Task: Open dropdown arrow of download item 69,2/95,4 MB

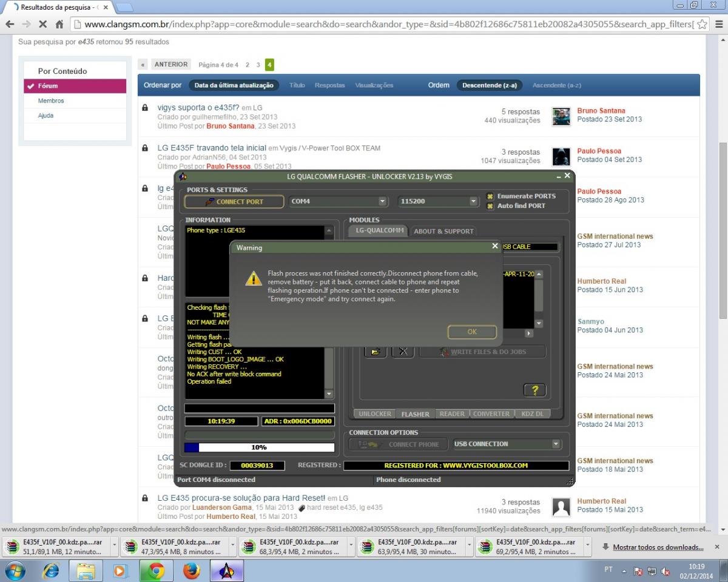Action: pyautogui.click(x=588, y=547)
